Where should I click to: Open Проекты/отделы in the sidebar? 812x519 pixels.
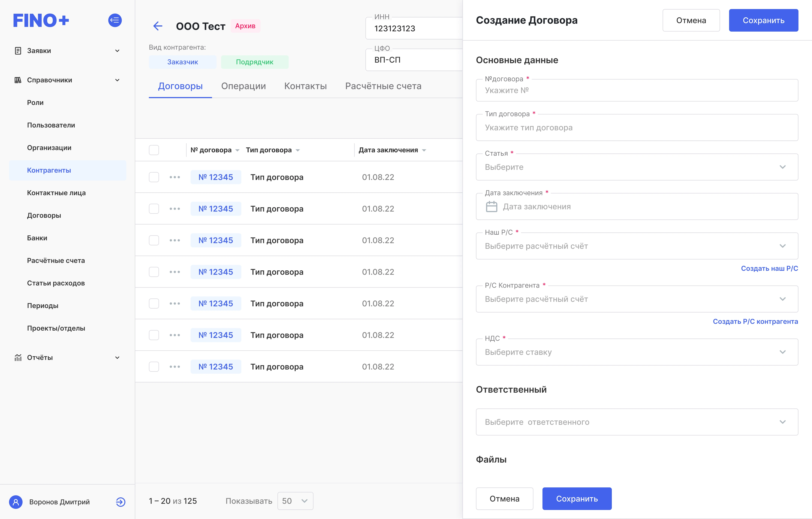56,328
